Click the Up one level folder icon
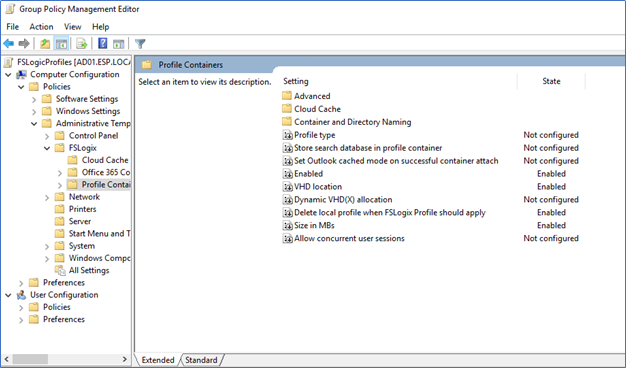Screen dimensions: 626x368 tap(45, 44)
